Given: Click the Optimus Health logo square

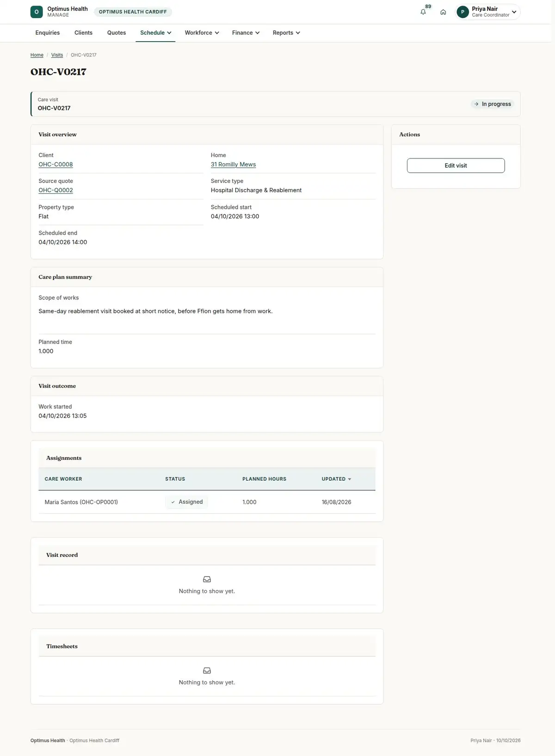Looking at the screenshot, I should pos(37,12).
